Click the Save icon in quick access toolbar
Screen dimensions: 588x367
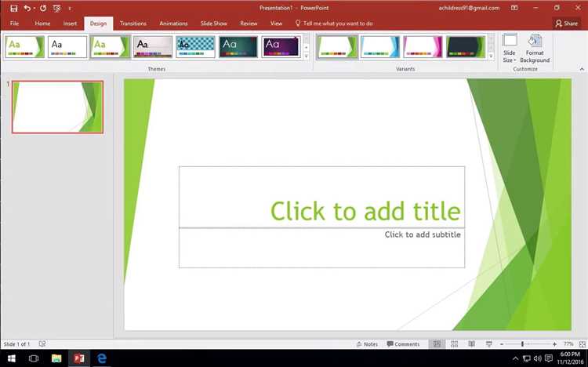coord(14,9)
